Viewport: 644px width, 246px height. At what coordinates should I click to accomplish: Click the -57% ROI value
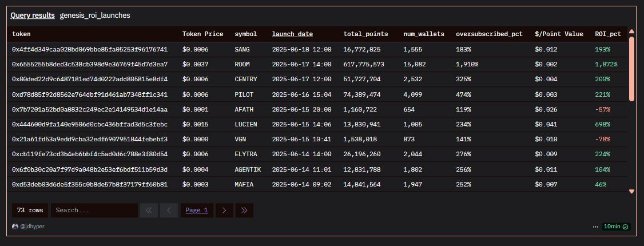tap(602, 110)
